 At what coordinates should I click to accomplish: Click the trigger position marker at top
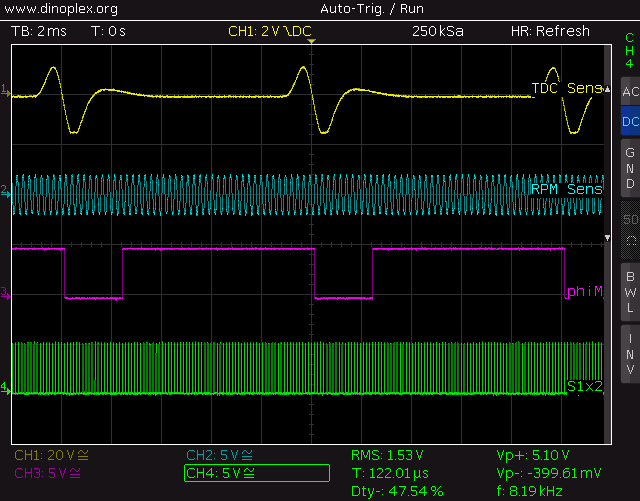[x=310, y=42]
